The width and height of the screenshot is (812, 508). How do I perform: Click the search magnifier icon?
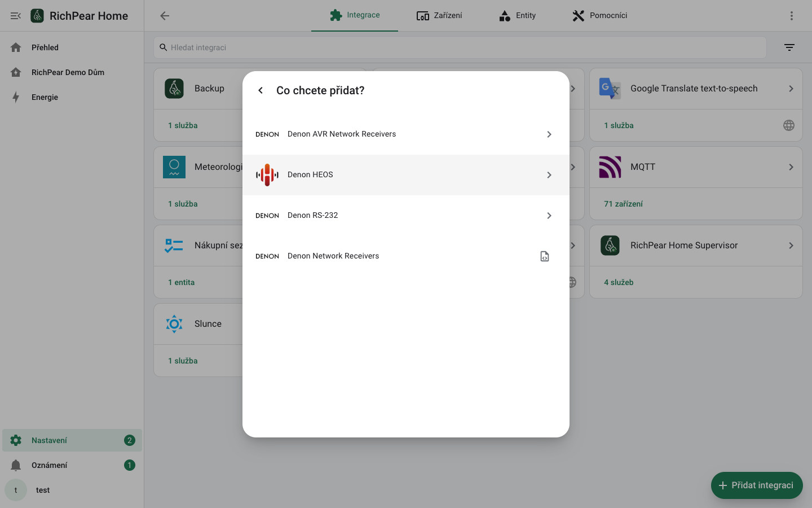[164, 47]
